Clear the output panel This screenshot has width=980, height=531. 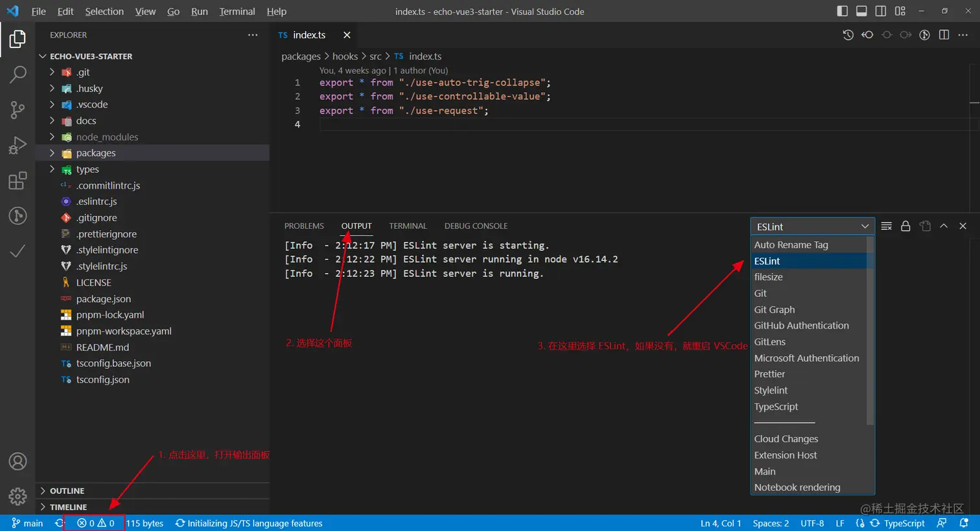tap(887, 226)
